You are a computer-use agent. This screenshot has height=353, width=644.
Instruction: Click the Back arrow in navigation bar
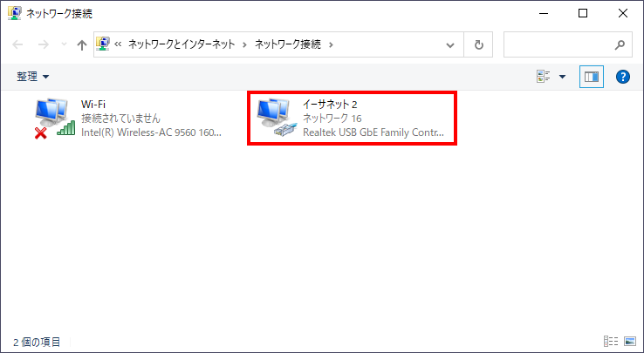18,44
